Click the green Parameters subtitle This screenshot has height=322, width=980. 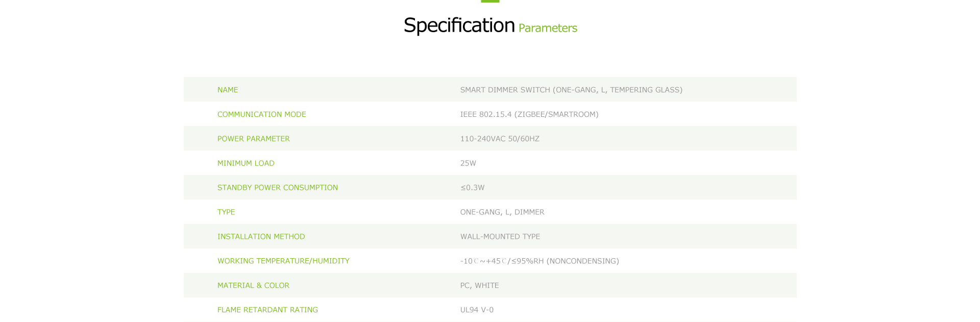point(548,28)
